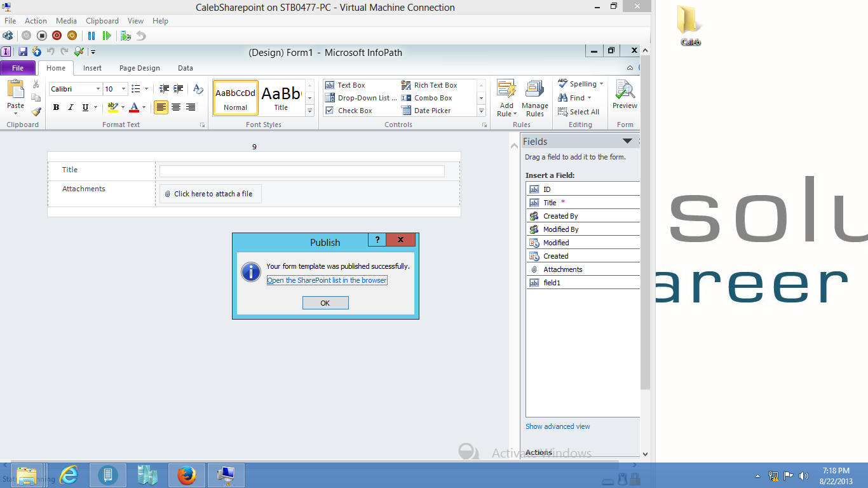This screenshot has width=868, height=488.
Task: Switch to the Insert ribbon tab
Action: 92,68
